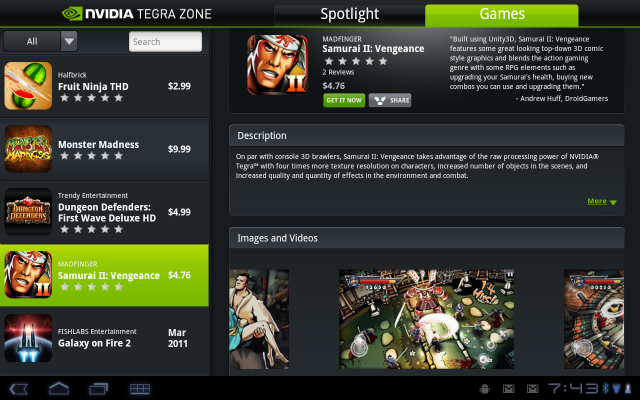
Task: Open the Dungeon Defenders game icon
Action: tap(28, 211)
